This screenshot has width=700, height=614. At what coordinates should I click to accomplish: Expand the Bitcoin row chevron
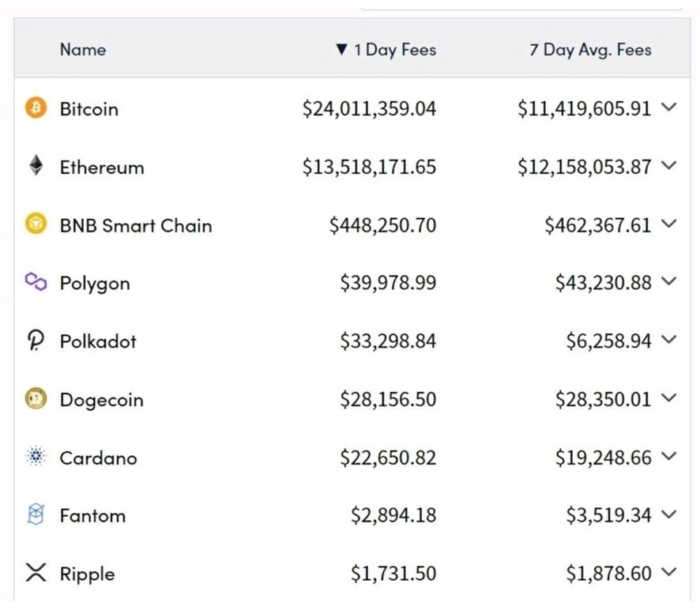pos(668,108)
